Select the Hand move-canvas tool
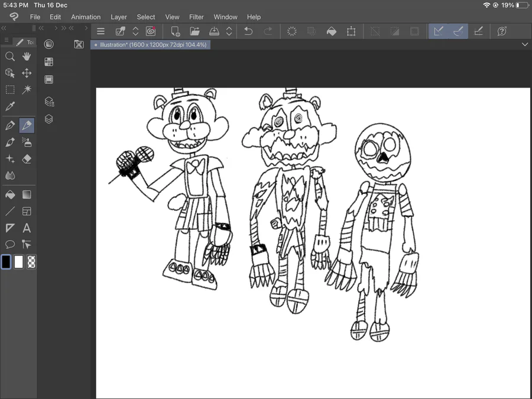Image resolution: width=532 pixels, height=399 pixels. [x=27, y=56]
